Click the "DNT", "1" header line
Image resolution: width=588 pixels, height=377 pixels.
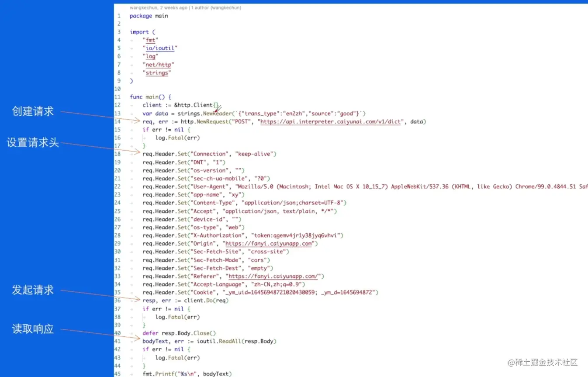coord(184,162)
